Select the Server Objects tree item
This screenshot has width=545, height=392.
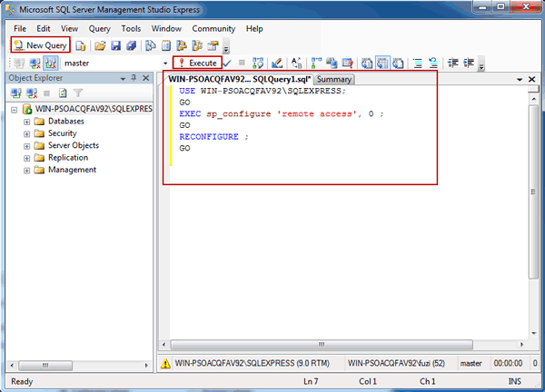pos(74,145)
